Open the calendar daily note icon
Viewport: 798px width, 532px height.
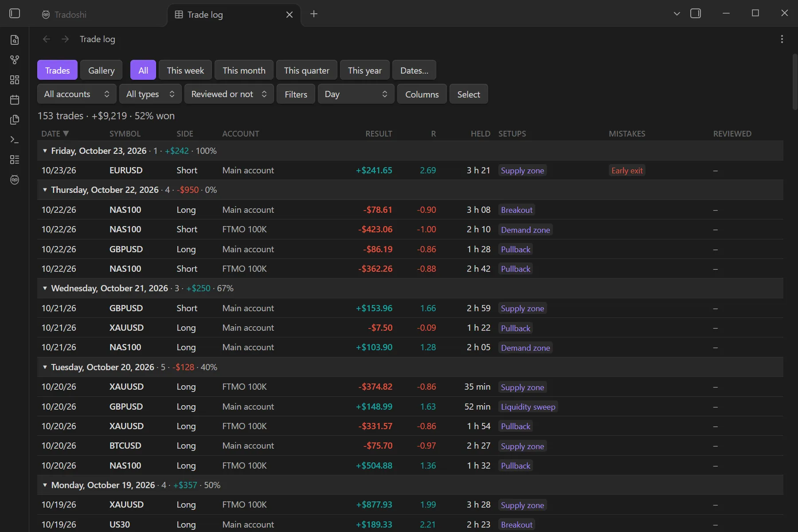pyautogui.click(x=15, y=100)
